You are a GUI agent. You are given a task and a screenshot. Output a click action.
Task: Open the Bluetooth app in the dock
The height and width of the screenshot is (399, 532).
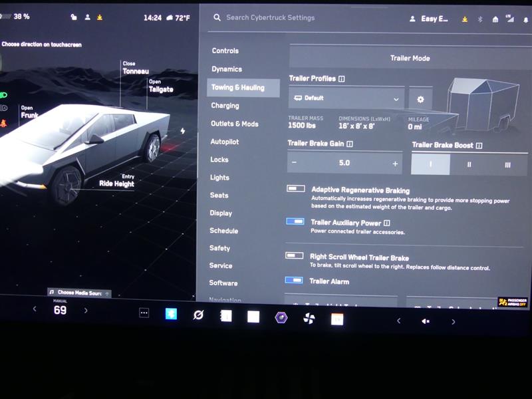tap(171, 314)
